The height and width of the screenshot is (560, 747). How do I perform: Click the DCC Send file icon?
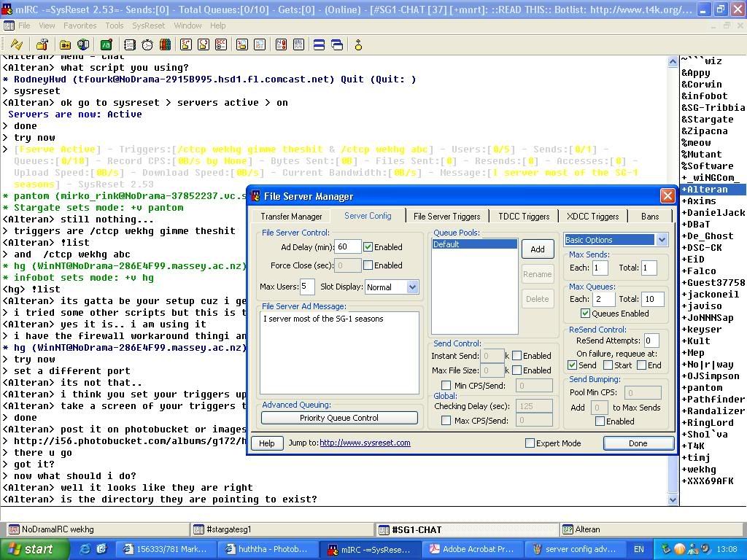(x=186, y=44)
